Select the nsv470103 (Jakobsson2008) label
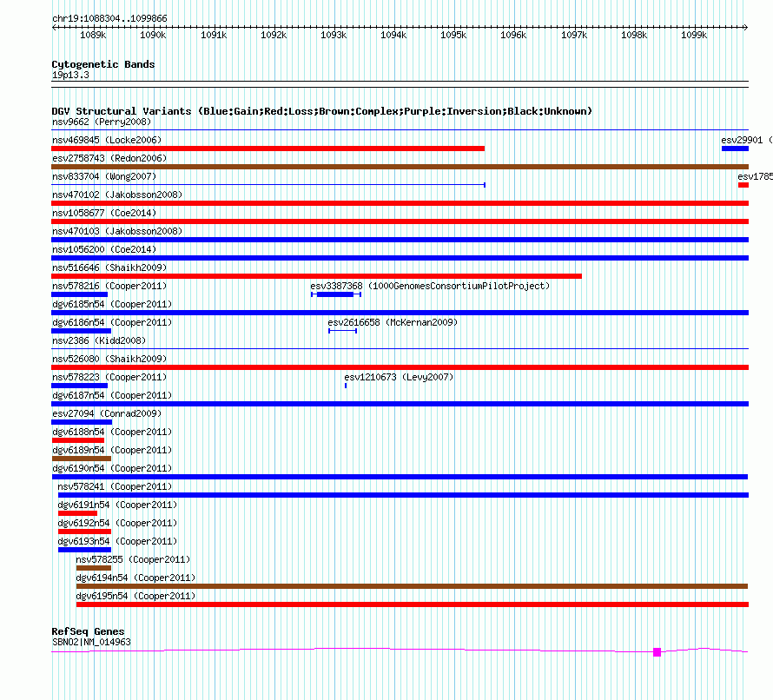773x700 pixels. click(x=117, y=231)
